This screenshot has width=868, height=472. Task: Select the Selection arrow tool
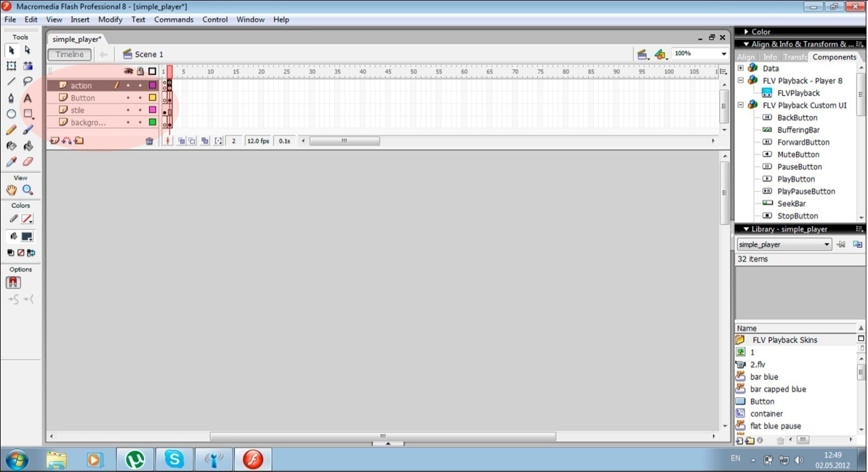coord(12,50)
